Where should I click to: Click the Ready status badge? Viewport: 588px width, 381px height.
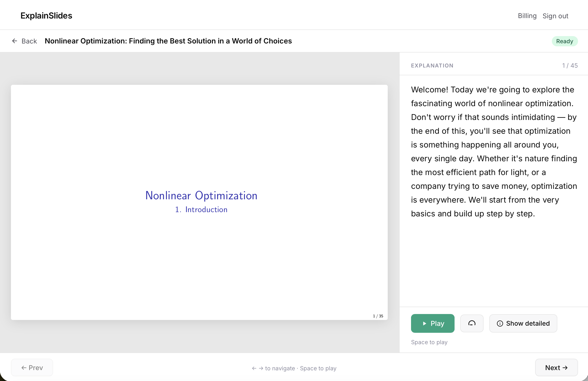click(565, 41)
